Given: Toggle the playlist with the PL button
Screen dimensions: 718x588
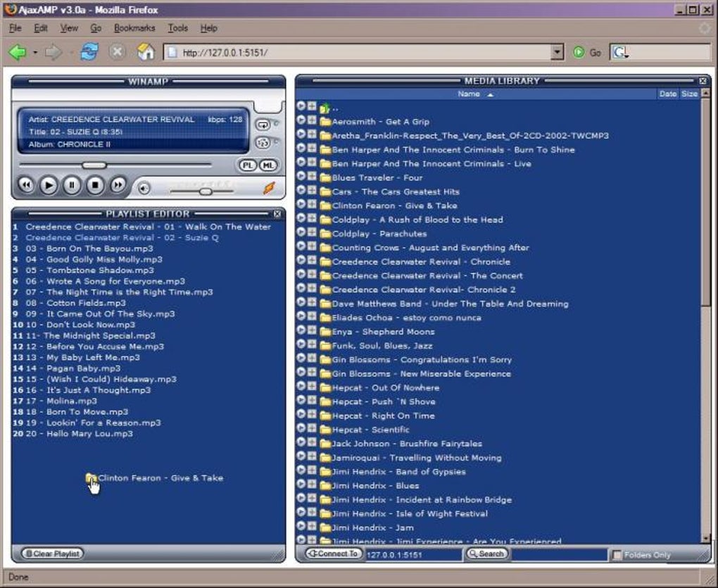Looking at the screenshot, I should click(247, 165).
